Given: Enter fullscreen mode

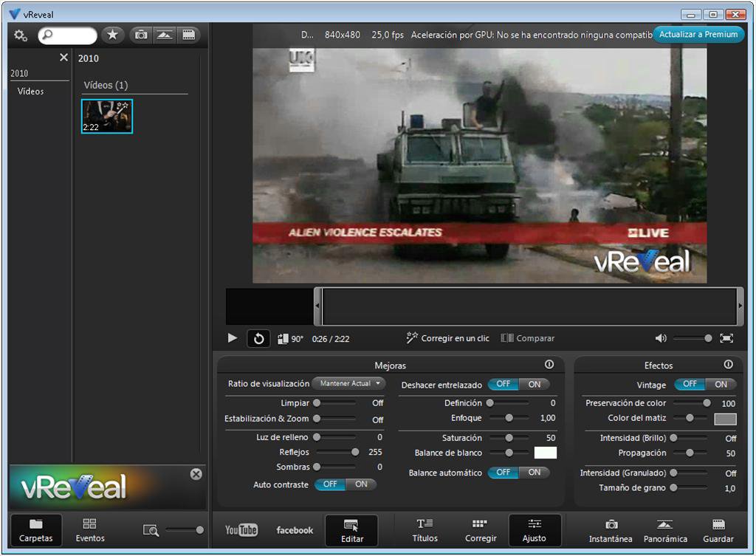Looking at the screenshot, I should pyautogui.click(x=726, y=338).
